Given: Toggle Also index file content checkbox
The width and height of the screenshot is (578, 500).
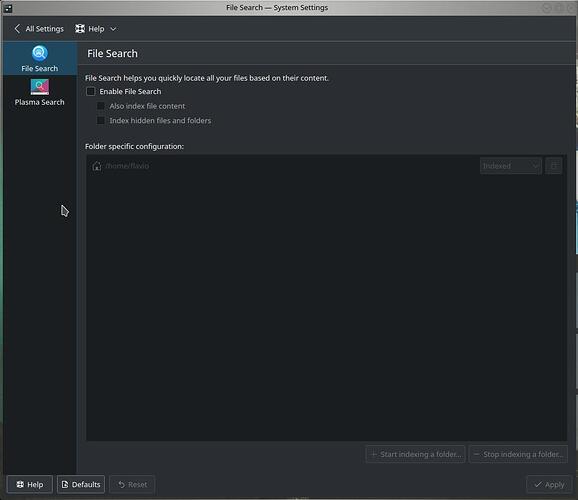Looking at the screenshot, I should pyautogui.click(x=101, y=106).
